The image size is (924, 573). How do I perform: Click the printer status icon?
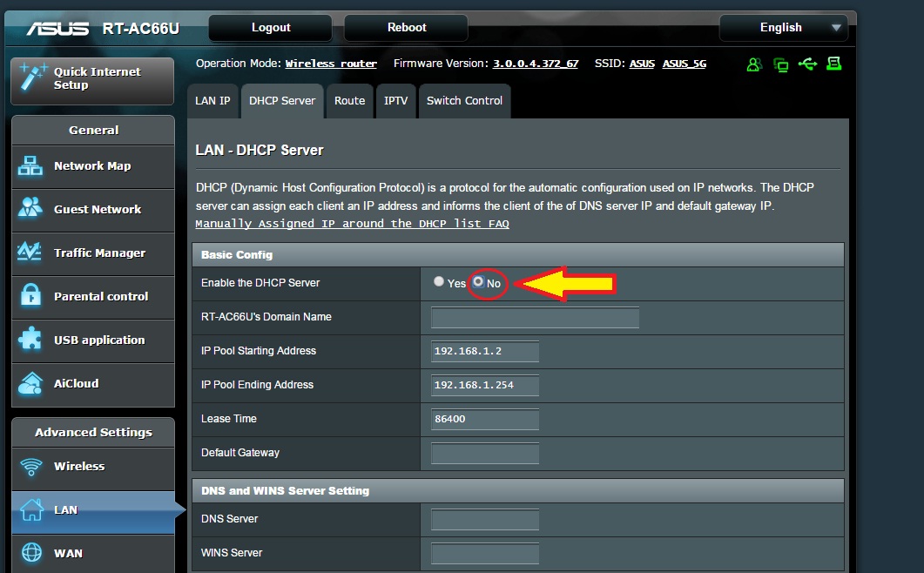834,64
